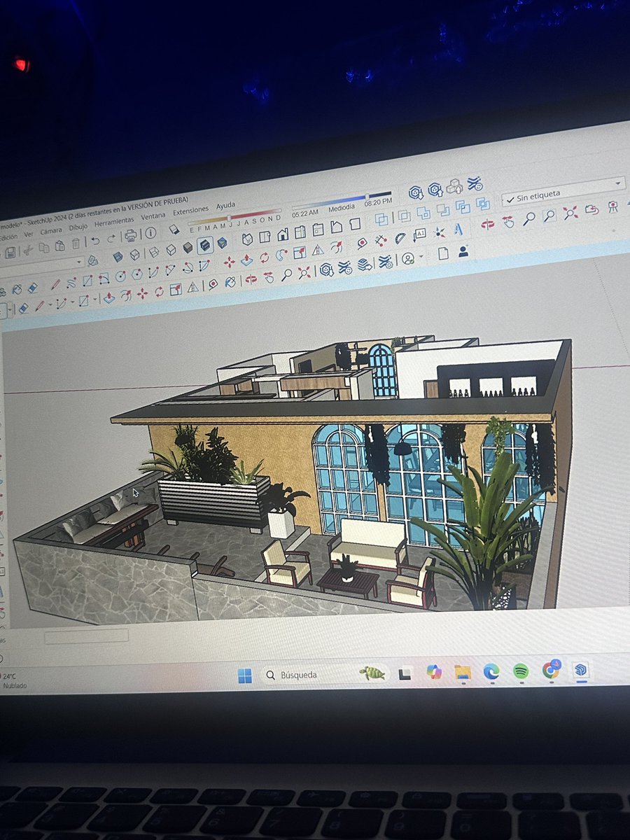Click the Cut scissors icon

[28, 249]
